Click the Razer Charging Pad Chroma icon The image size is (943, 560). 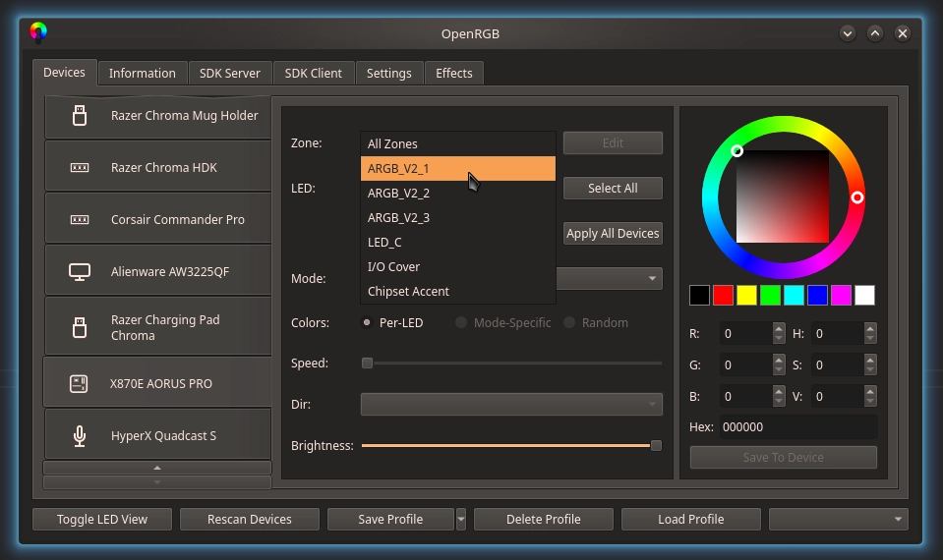[80, 327]
